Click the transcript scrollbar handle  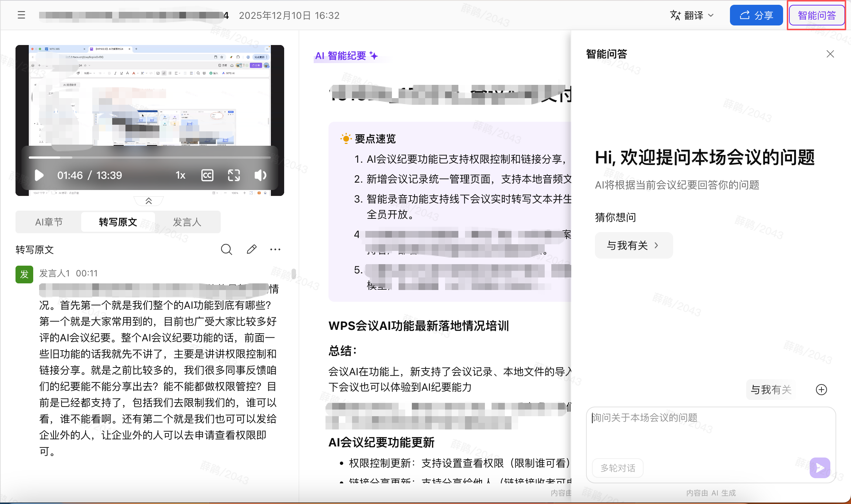pos(294,273)
